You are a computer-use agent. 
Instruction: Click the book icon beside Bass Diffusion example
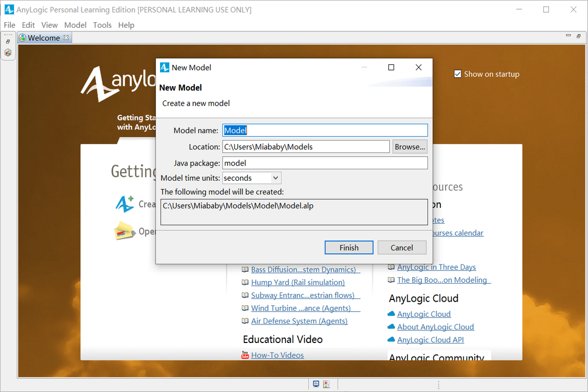tap(246, 269)
